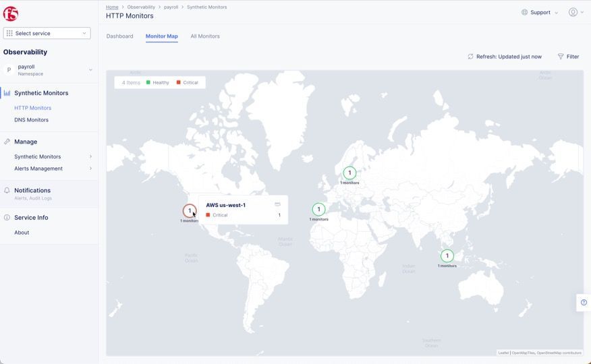Screen dimensions: 591x364
Task: Click the F5 logo icon
Action: point(11,13)
